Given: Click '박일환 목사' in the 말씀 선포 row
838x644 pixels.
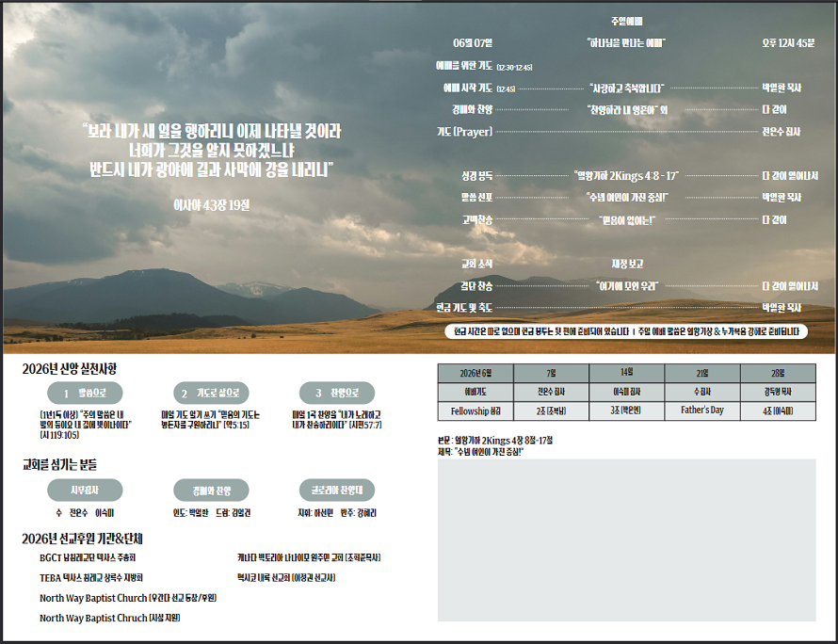Looking at the screenshot, I should pyautogui.click(x=782, y=198).
